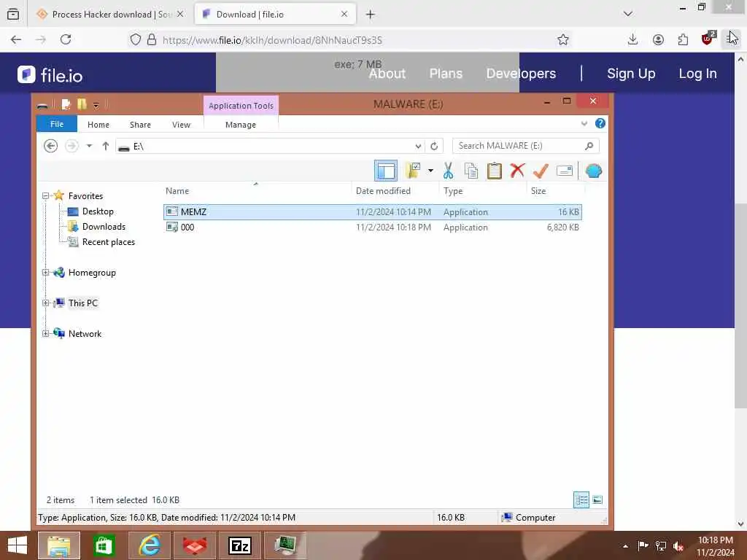Switch to details view in status bar
Screen dimensions: 747x560
581,499
